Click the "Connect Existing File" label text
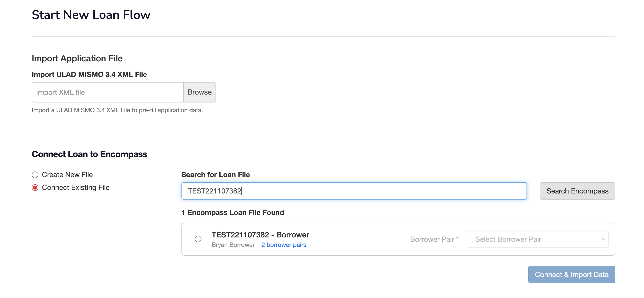The image size is (644, 298). (x=76, y=188)
